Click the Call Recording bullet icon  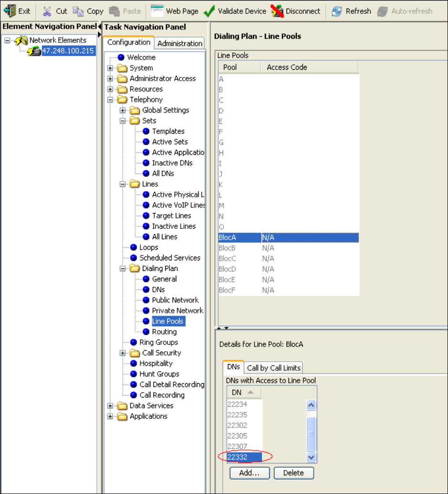134,395
